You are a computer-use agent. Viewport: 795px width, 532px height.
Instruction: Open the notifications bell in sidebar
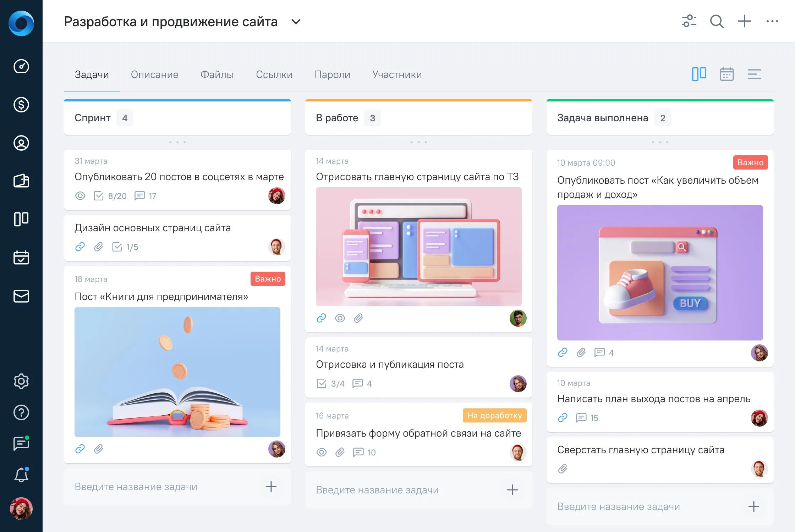point(21,475)
